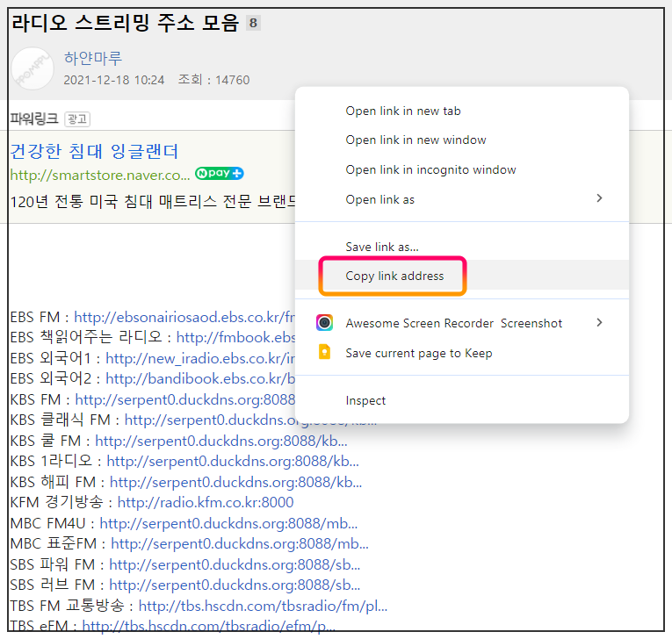Open KBS 쿨 FM stream link
Image resolution: width=672 pixels, height=639 pixels.
pyautogui.click(x=221, y=441)
